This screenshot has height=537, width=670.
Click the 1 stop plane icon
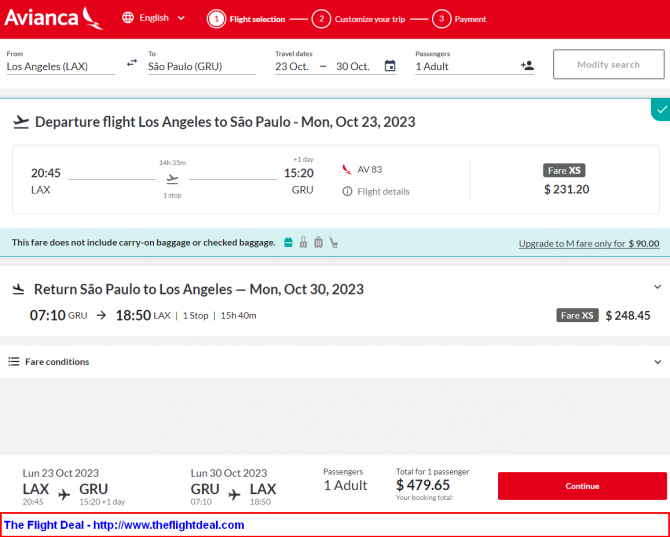[172, 179]
